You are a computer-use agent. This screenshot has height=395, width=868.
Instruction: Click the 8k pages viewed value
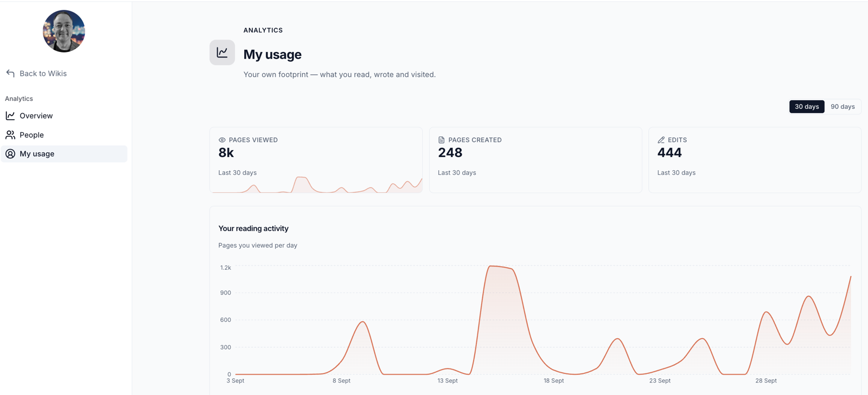coord(226,153)
